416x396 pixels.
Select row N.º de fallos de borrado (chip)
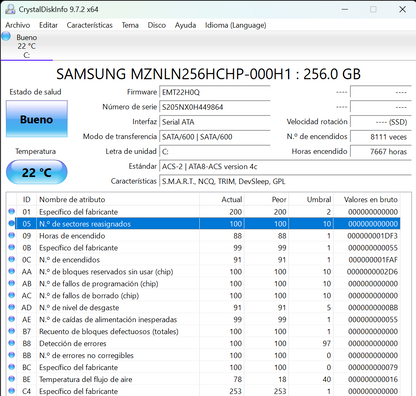[203, 296]
